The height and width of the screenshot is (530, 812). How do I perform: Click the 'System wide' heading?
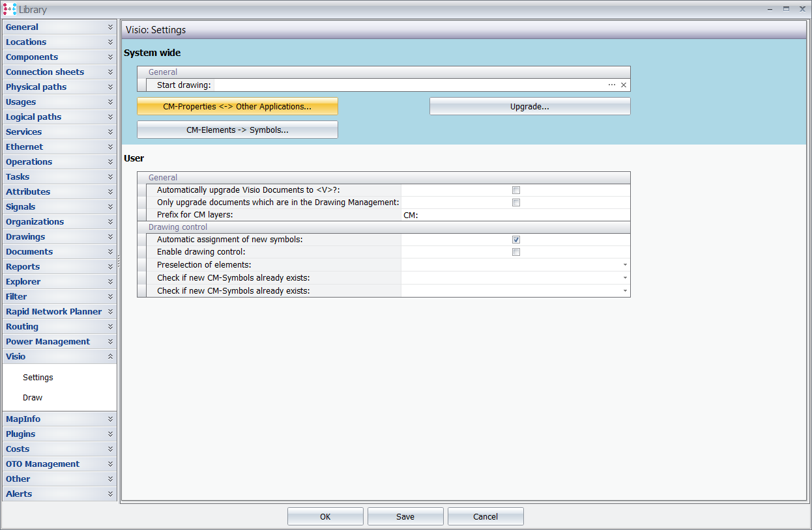tap(152, 53)
